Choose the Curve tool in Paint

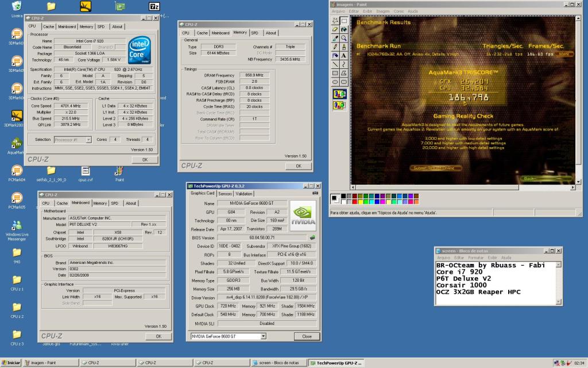point(344,64)
